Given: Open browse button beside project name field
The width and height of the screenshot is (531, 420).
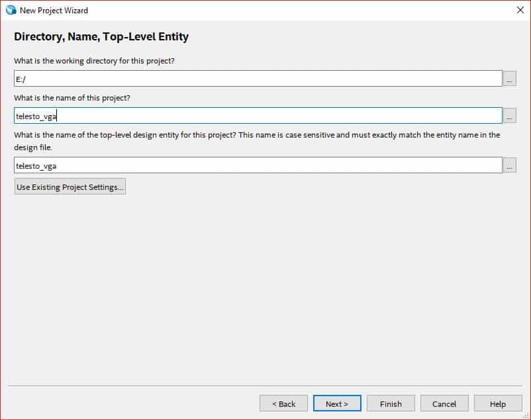Looking at the screenshot, I should click(509, 116).
